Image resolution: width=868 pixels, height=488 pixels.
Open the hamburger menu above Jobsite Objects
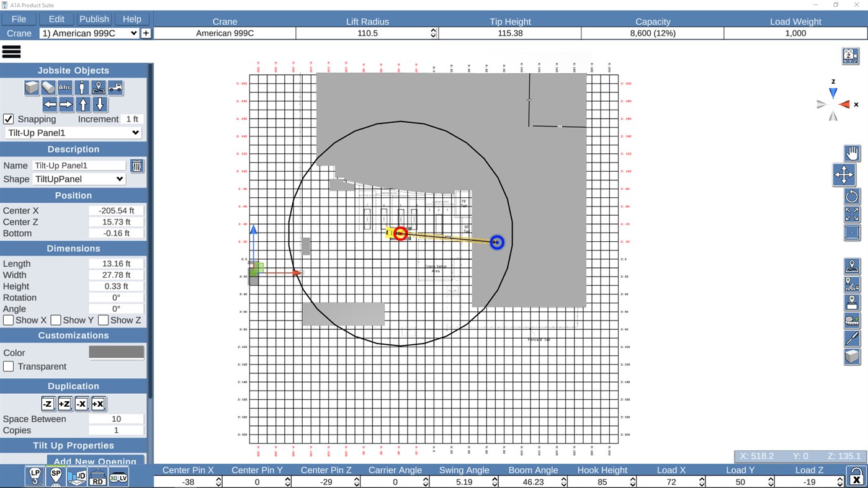11,51
